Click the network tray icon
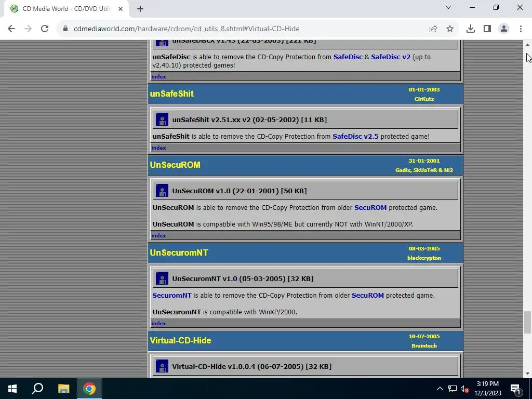The image size is (532, 399). click(x=453, y=389)
